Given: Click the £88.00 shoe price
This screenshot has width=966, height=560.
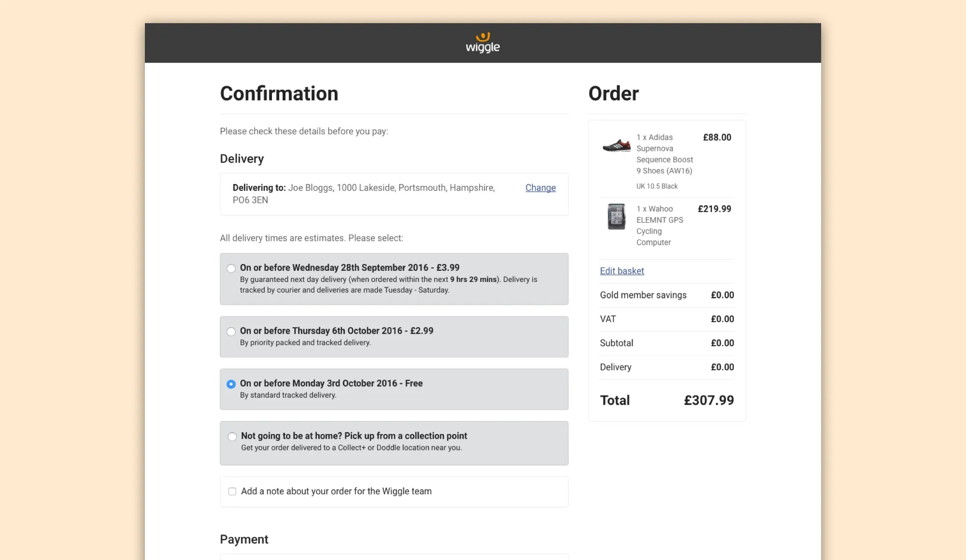Looking at the screenshot, I should click(717, 138).
